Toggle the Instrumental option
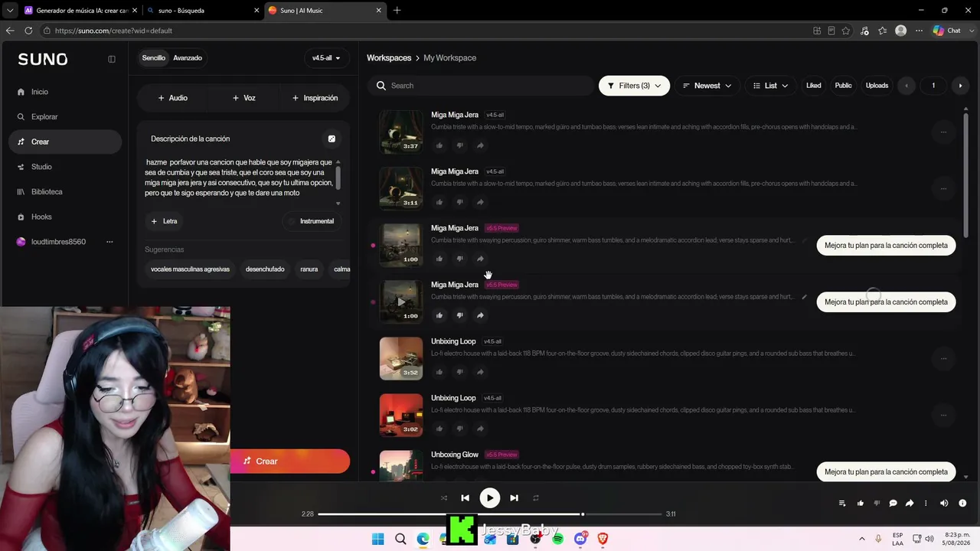The height and width of the screenshot is (551, 980). tap(311, 221)
